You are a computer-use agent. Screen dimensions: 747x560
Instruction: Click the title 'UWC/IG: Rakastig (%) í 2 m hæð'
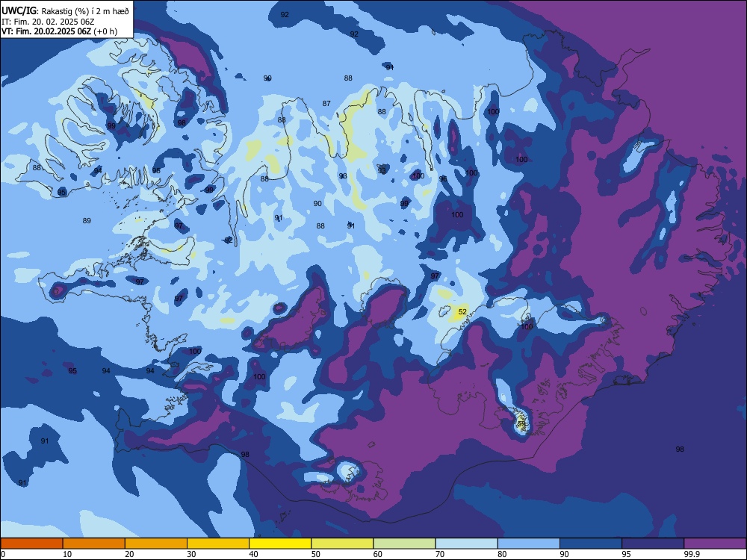click(x=65, y=10)
